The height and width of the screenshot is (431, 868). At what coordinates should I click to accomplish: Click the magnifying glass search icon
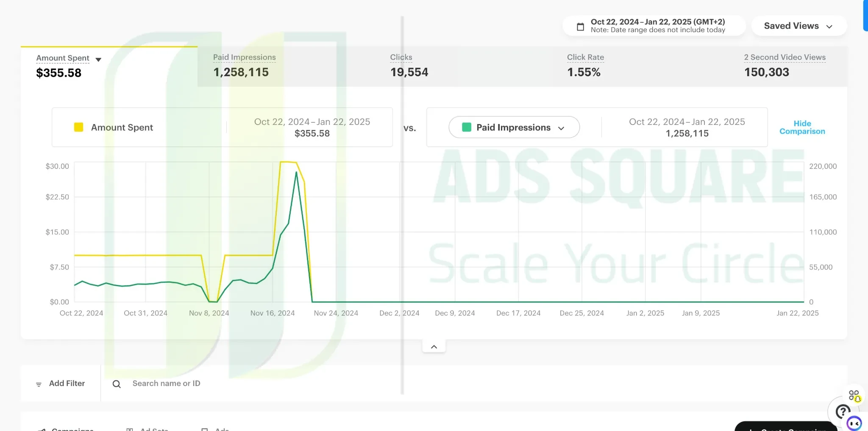[x=117, y=384]
